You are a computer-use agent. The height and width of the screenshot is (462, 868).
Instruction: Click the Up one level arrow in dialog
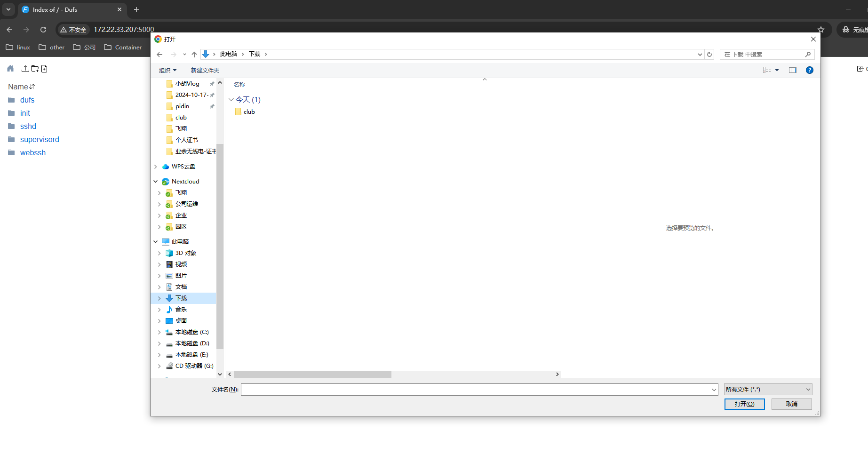click(194, 55)
